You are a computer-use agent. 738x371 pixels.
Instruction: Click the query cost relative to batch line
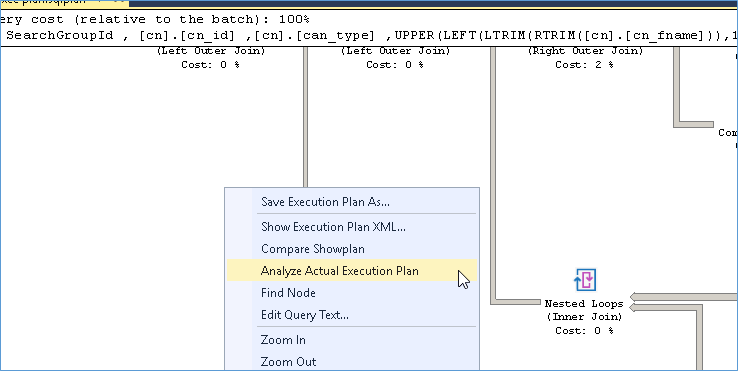click(155, 20)
